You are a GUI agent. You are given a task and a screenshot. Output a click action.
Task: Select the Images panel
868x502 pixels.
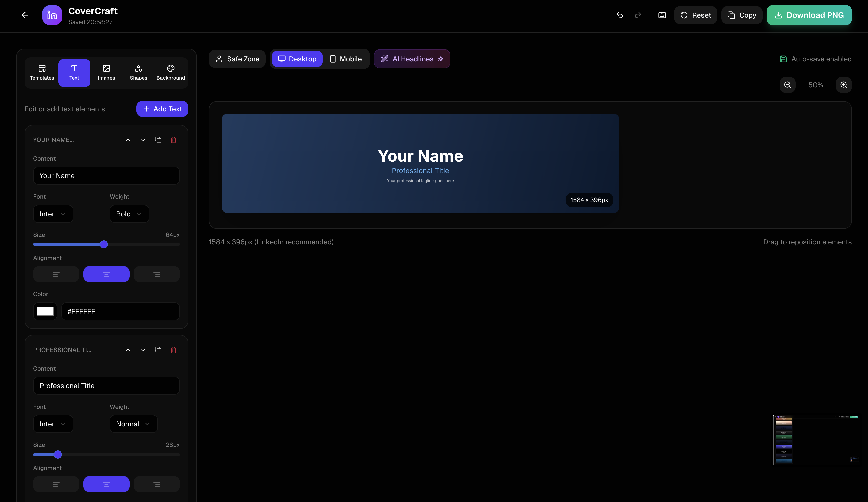tap(106, 72)
